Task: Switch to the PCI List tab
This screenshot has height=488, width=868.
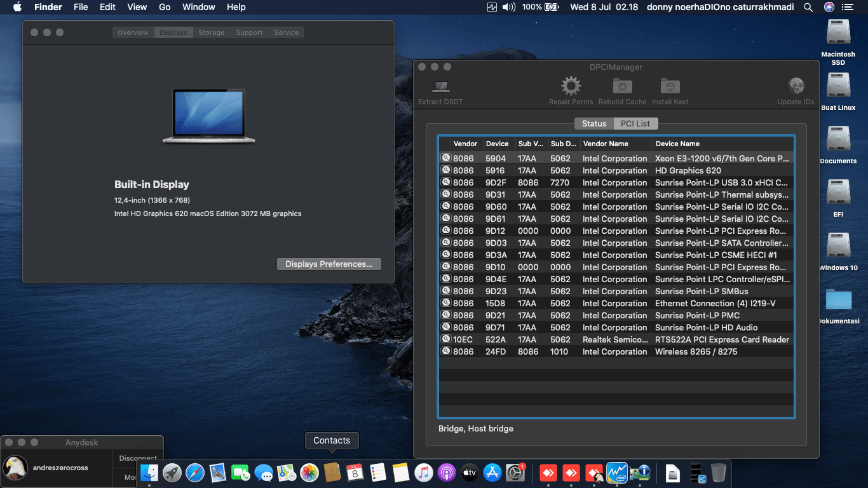Action: coord(635,123)
